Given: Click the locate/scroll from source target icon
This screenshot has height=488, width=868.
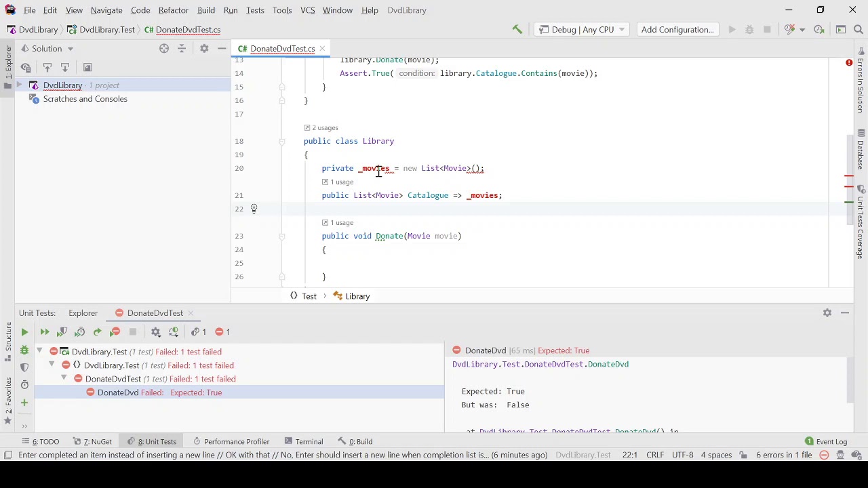Looking at the screenshot, I should [x=163, y=48].
